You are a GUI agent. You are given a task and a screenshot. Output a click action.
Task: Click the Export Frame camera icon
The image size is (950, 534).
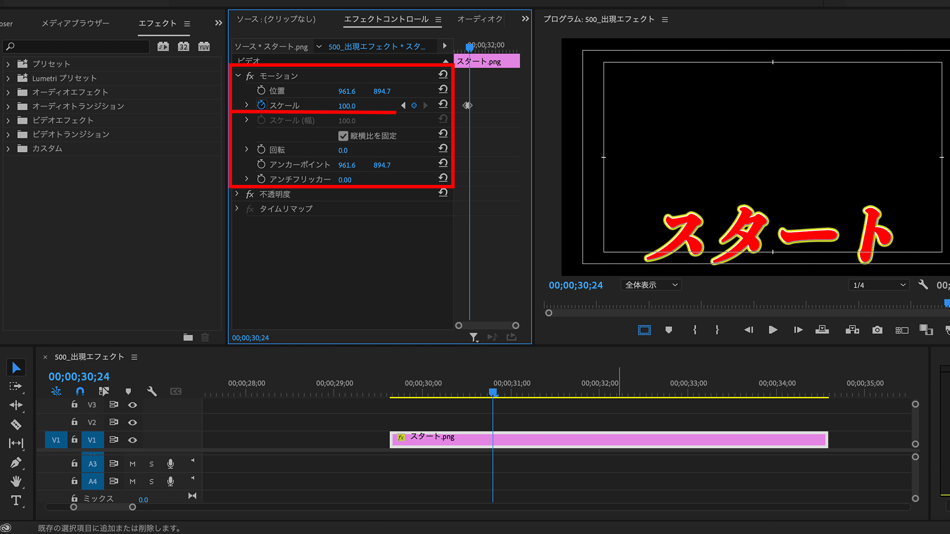click(x=877, y=330)
